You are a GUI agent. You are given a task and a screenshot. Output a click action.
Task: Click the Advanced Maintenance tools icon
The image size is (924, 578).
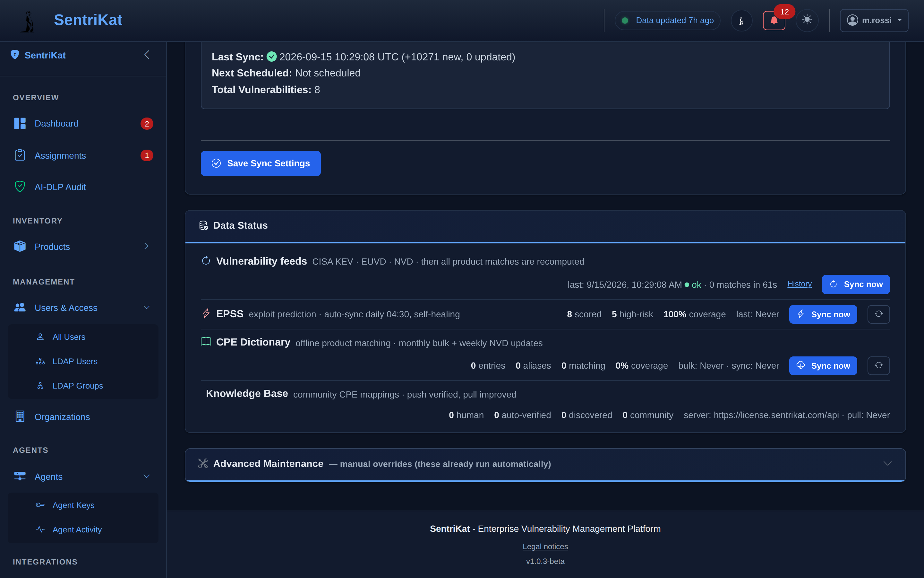coord(203,463)
